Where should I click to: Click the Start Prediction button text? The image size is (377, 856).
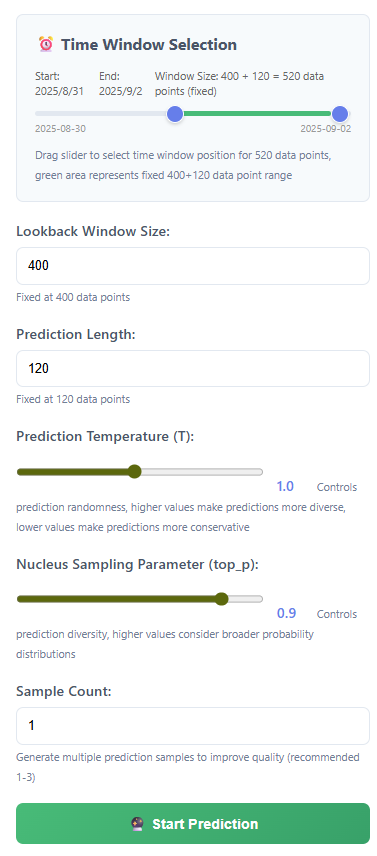pyautogui.click(x=205, y=824)
